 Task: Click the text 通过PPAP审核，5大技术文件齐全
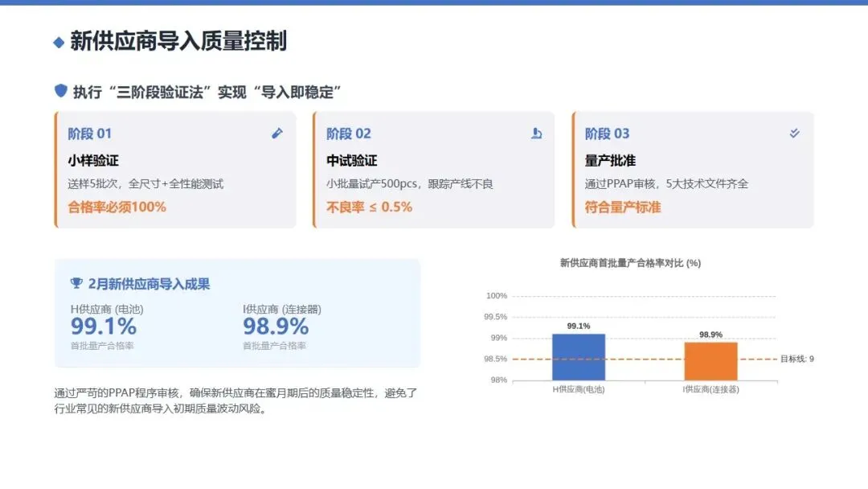coord(666,184)
